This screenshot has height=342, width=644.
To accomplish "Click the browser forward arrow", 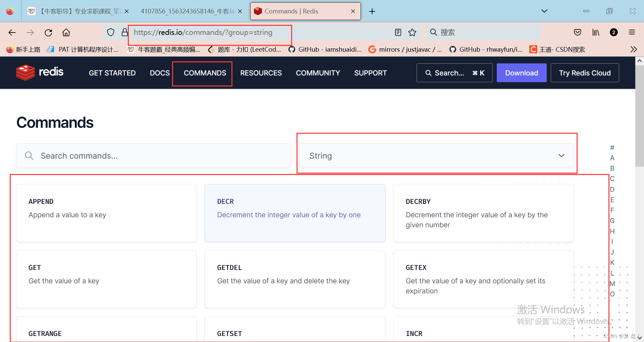I will coord(30,33).
